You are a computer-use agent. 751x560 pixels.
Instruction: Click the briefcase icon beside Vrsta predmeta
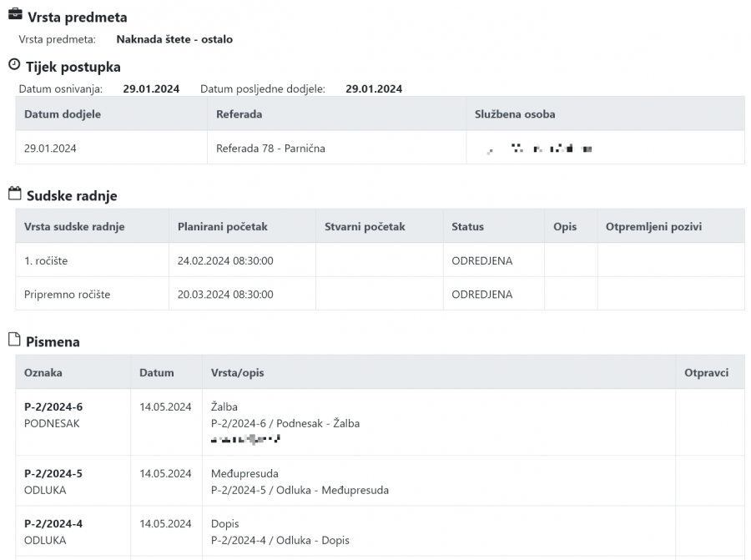pos(15,16)
